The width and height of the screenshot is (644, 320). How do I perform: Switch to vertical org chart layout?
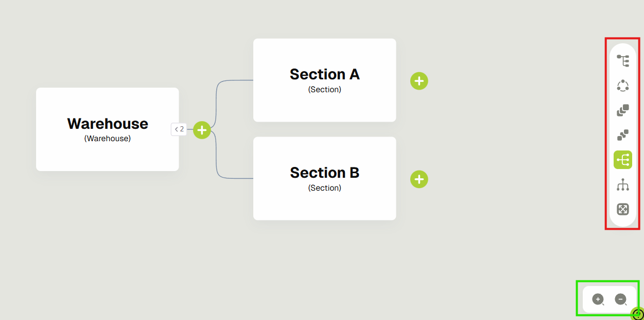pyautogui.click(x=623, y=184)
